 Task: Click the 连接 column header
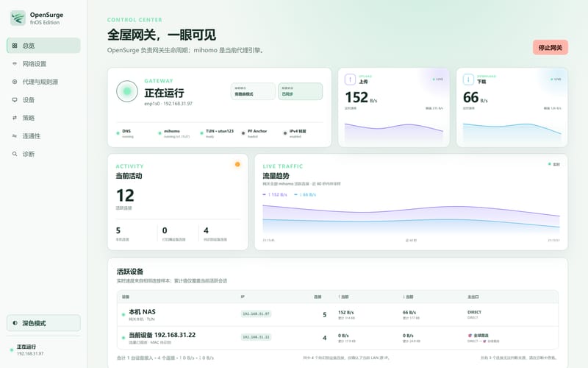pyautogui.click(x=318, y=297)
